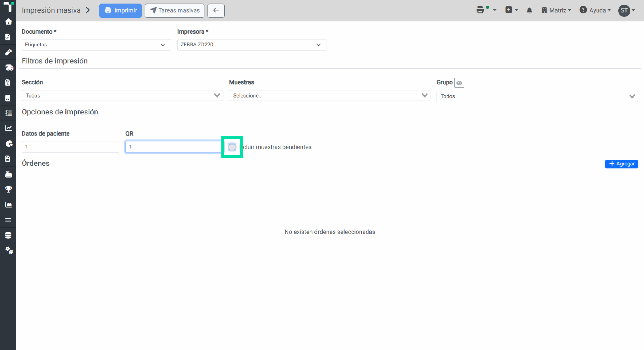644x350 pixels.
Task: Open the pie chart sidebar icon
Action: tap(8, 144)
